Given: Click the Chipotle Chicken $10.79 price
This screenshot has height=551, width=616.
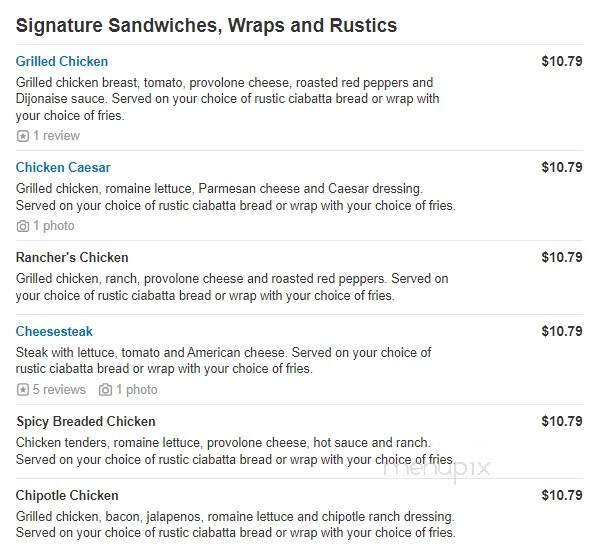Looking at the screenshot, I should [x=561, y=496].
